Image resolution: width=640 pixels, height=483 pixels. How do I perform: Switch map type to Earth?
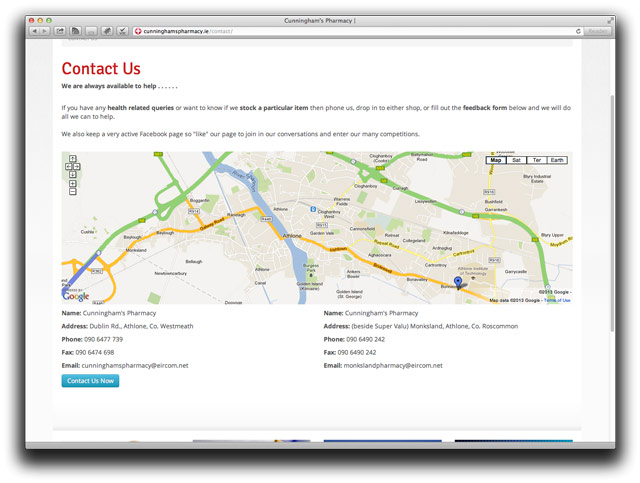(x=557, y=160)
